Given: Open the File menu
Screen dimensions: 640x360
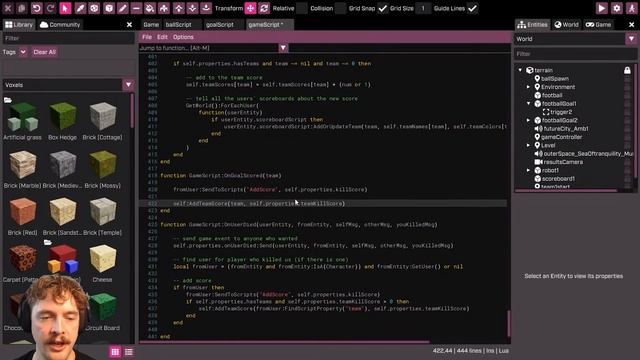Looking at the screenshot, I should (147, 37).
